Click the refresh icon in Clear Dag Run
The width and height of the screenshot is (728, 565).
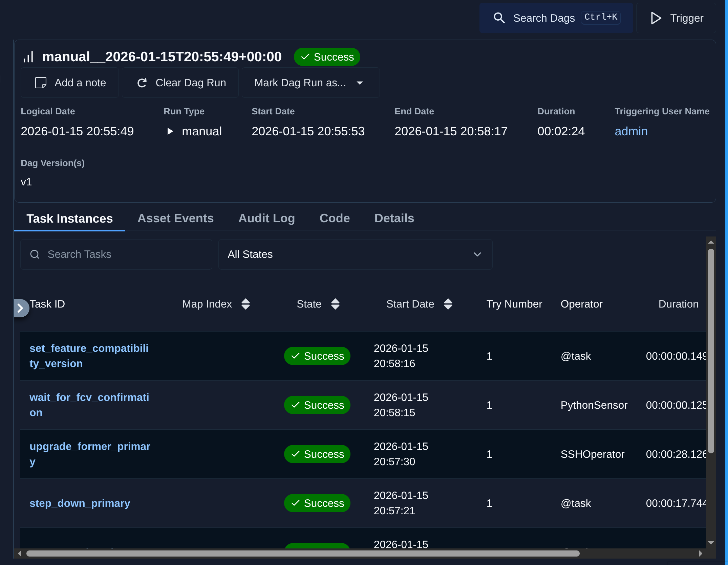coord(142,83)
